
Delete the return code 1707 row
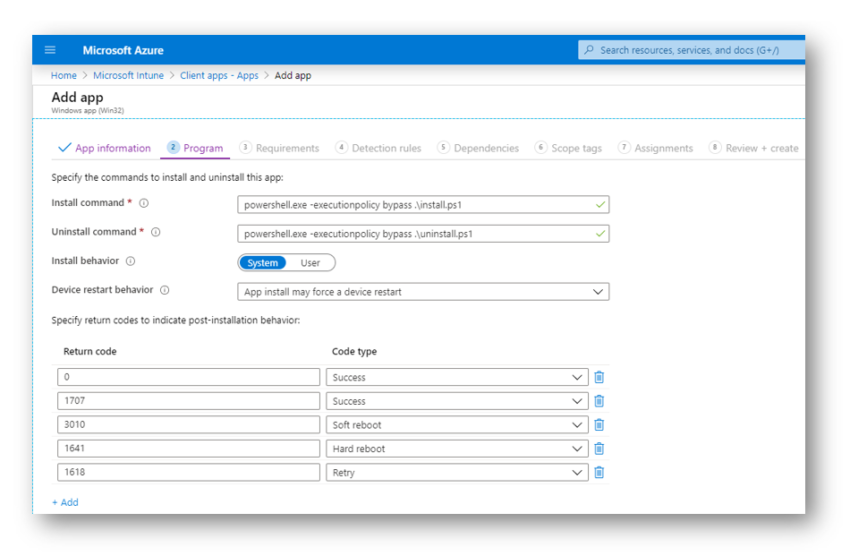tap(599, 401)
